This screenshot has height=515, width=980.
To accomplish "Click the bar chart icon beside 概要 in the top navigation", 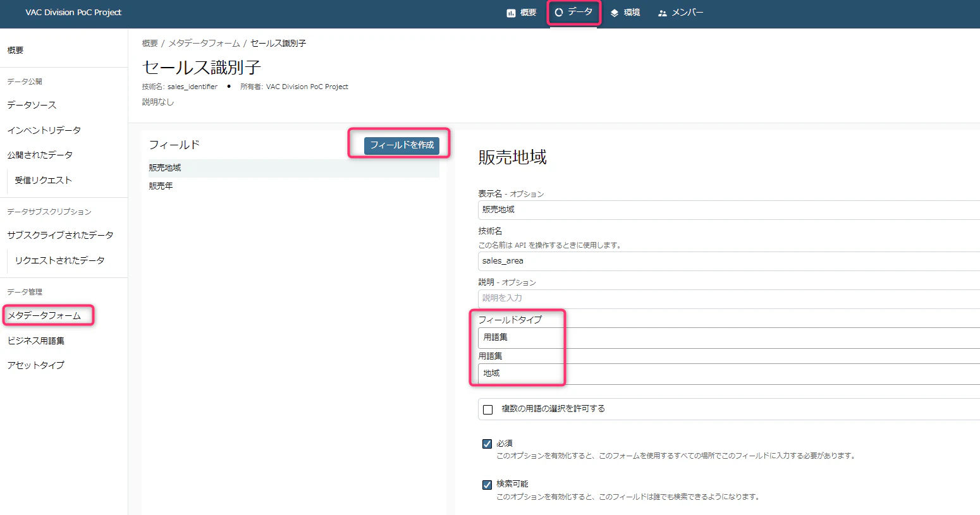I will coord(511,13).
